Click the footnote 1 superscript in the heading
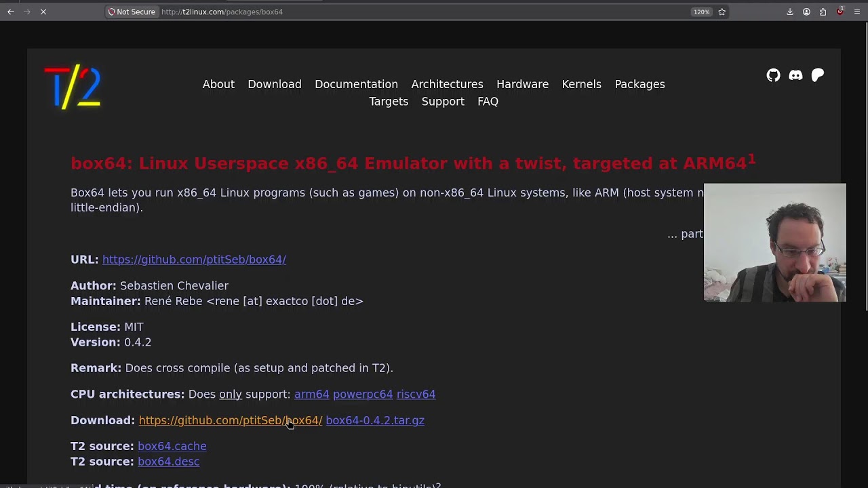The image size is (868, 488). click(x=751, y=159)
